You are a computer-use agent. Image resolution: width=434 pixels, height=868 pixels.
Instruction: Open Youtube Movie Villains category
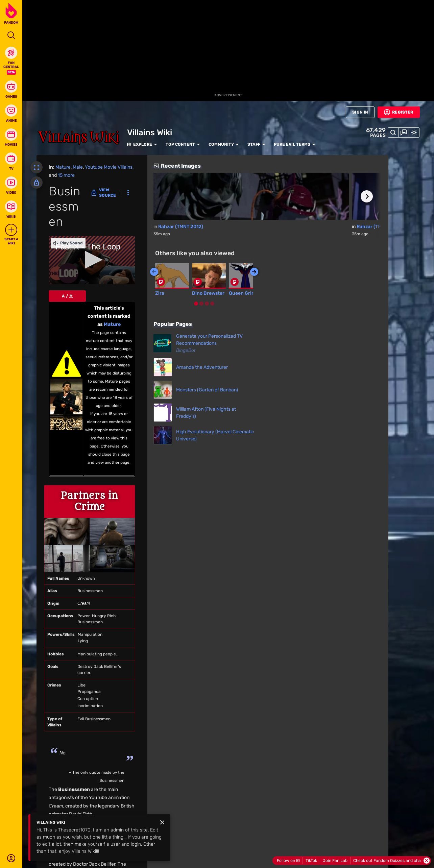[108, 167]
